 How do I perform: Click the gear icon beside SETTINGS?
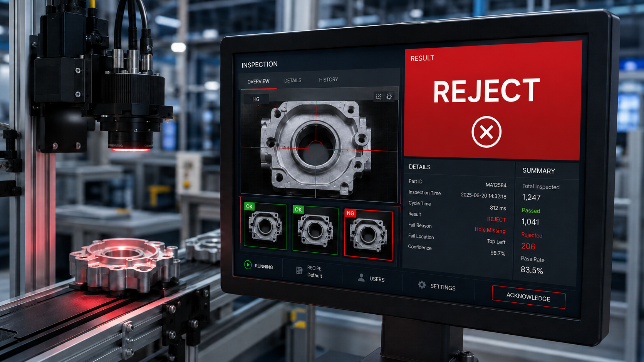(422, 285)
